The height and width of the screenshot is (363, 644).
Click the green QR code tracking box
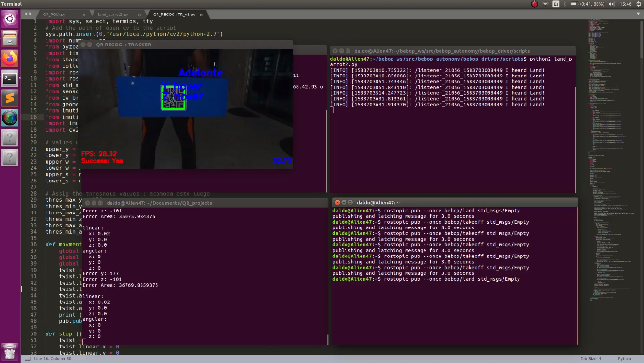click(x=173, y=97)
